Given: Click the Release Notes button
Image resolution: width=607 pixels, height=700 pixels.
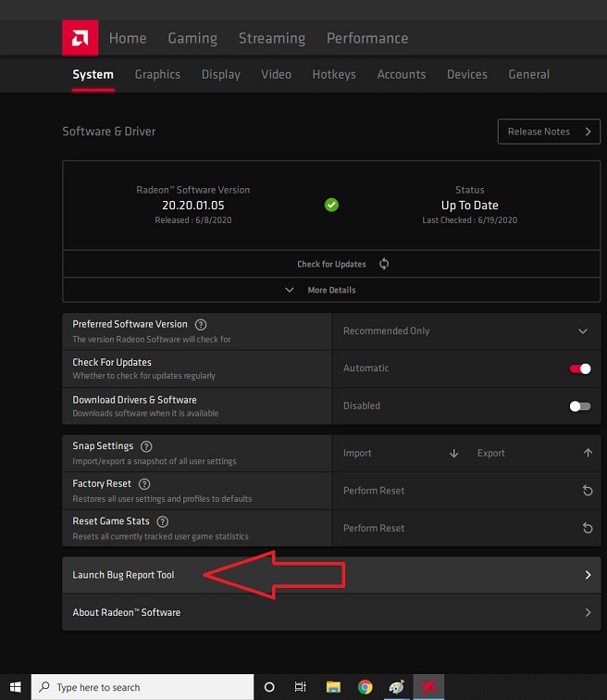Looking at the screenshot, I should pyautogui.click(x=549, y=131).
